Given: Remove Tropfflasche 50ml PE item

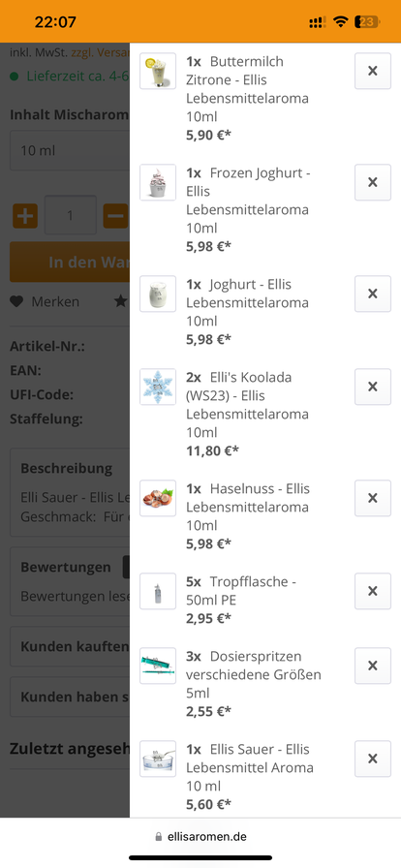Looking at the screenshot, I should [372, 591].
